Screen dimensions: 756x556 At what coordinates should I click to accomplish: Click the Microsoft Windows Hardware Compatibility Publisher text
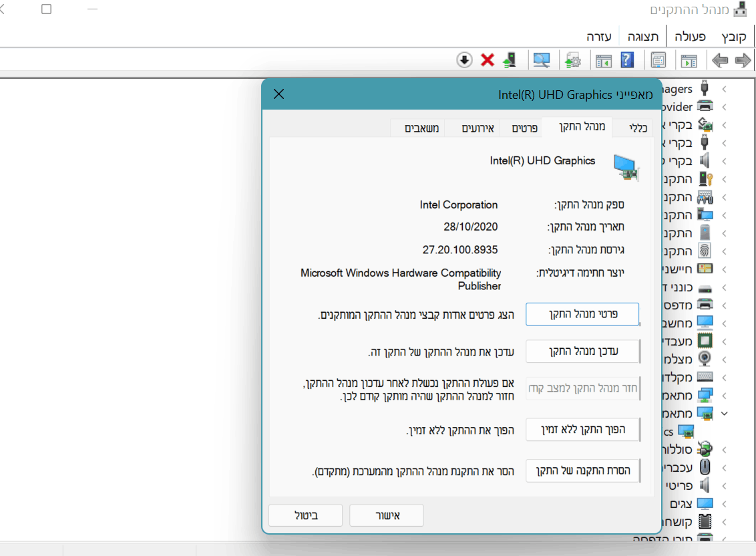coord(401,279)
